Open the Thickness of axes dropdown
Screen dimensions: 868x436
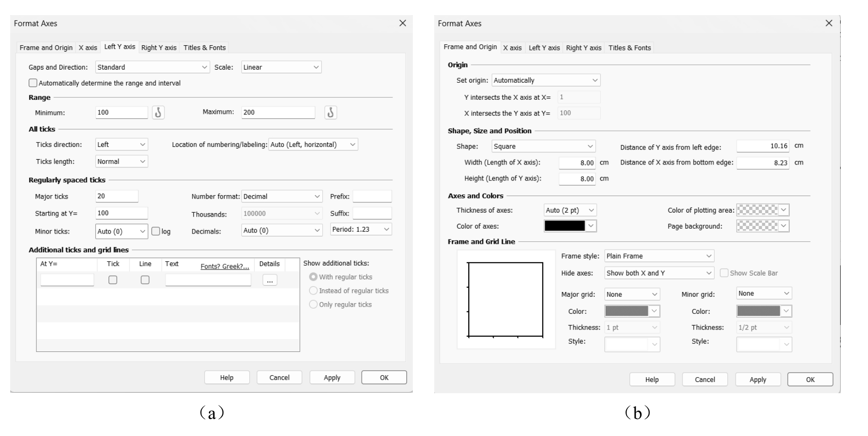(570, 210)
